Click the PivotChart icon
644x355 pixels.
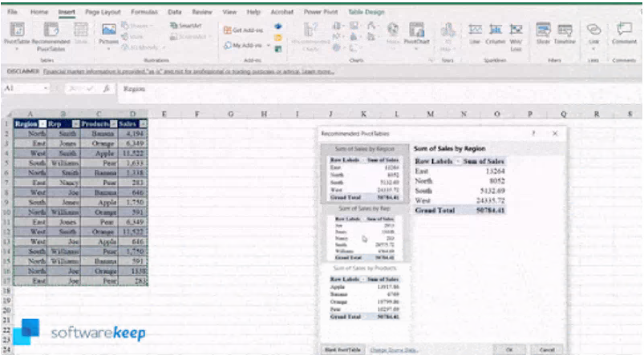tap(415, 32)
